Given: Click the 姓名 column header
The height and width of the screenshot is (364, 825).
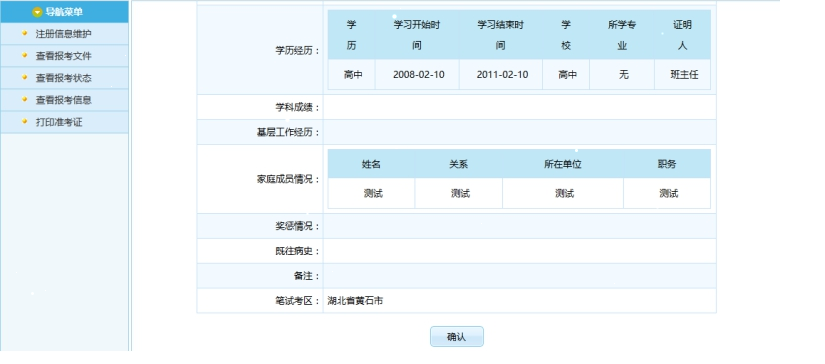Looking at the screenshot, I should 371,164.
